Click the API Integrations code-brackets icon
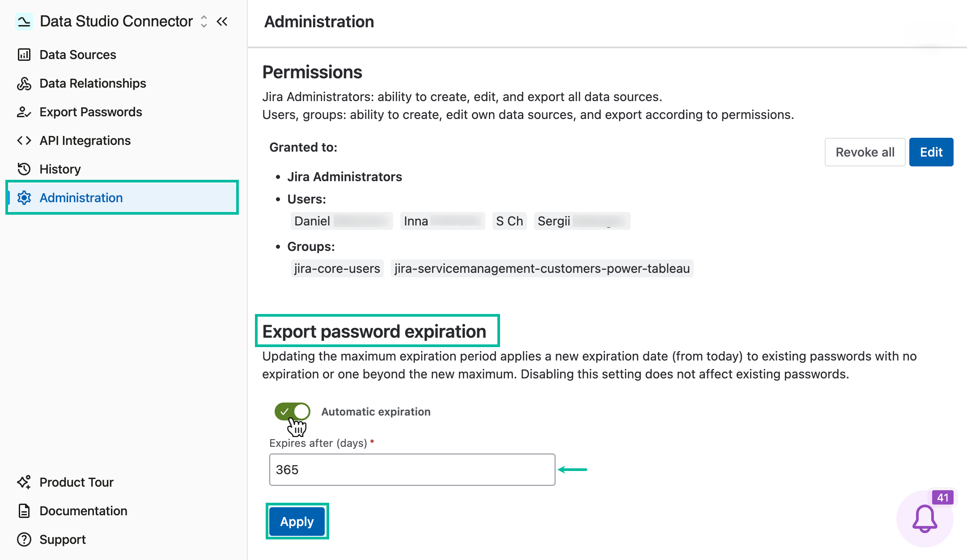 (x=24, y=140)
